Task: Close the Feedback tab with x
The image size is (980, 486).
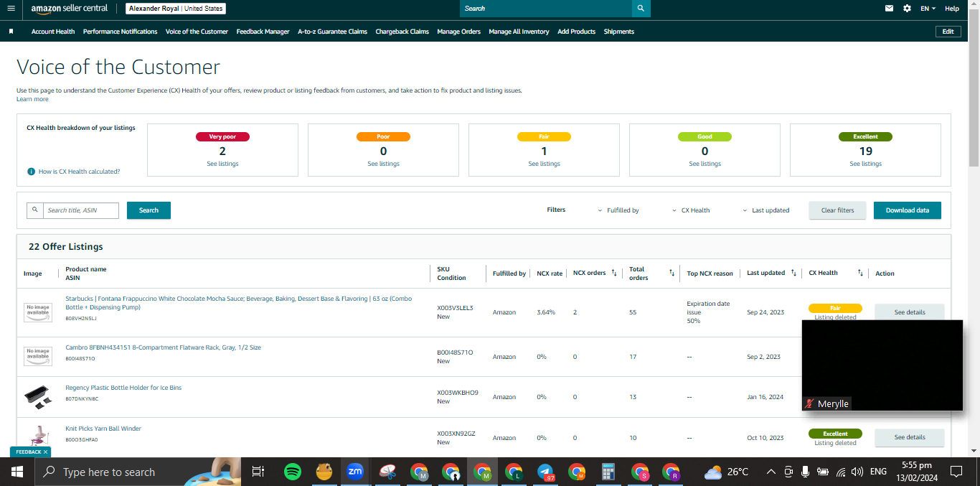Action: (46, 452)
